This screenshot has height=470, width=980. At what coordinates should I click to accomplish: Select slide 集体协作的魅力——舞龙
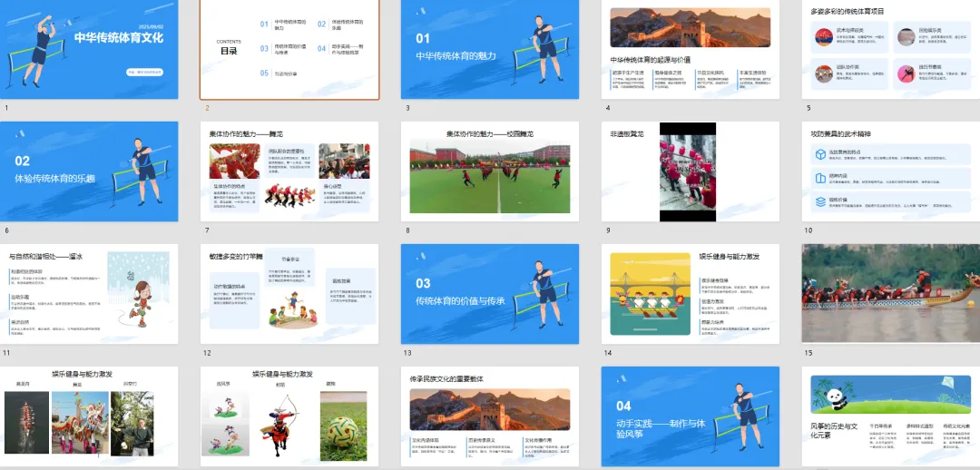point(289,171)
